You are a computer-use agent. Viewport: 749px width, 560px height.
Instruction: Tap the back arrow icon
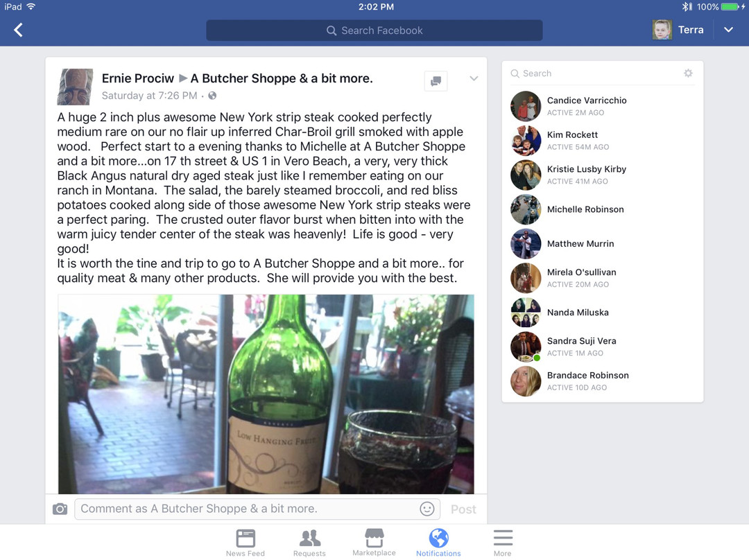click(x=18, y=30)
